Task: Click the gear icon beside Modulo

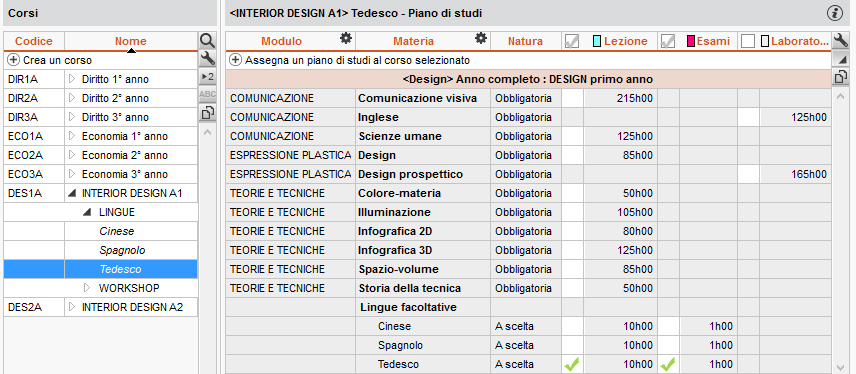Action: pos(346,38)
